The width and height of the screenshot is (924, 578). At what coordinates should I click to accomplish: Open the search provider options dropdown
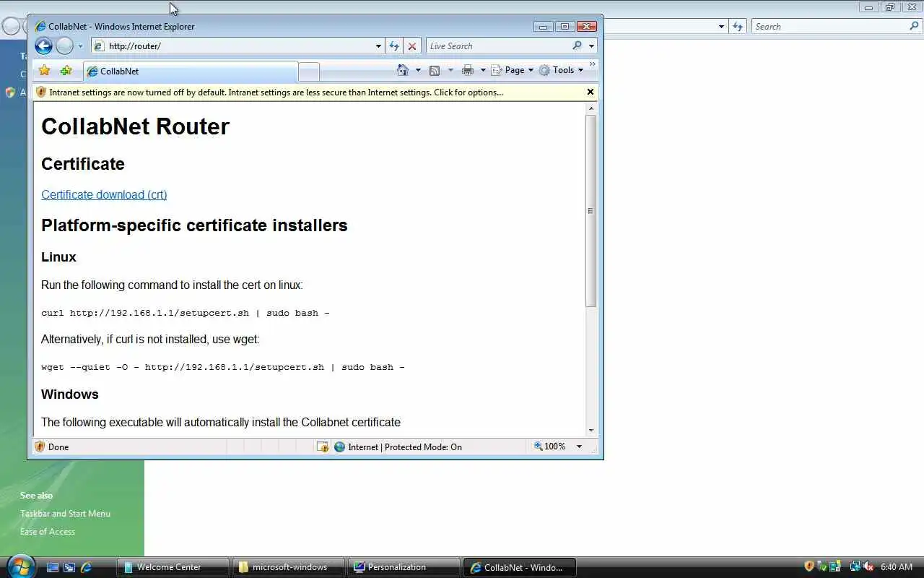[591, 46]
